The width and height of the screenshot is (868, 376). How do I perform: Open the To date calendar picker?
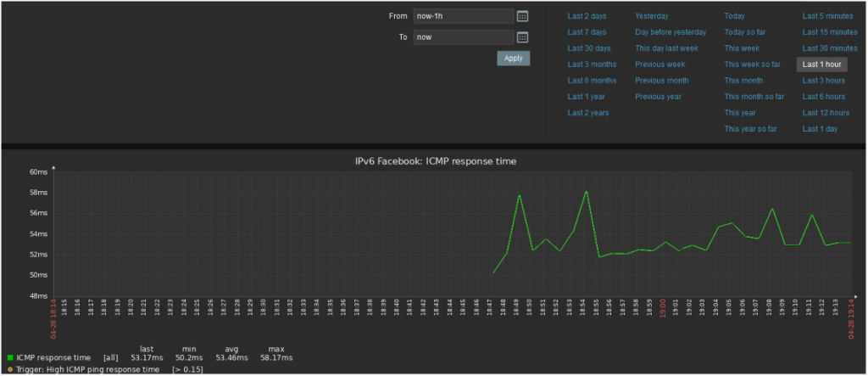(522, 37)
